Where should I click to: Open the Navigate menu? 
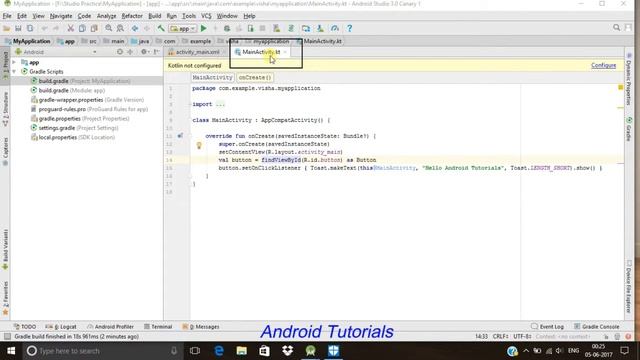pos(61,16)
